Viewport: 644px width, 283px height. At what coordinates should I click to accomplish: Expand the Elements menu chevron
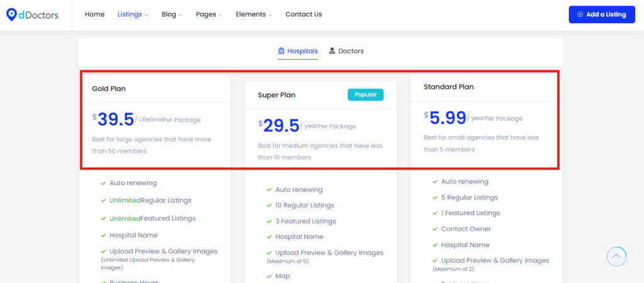(x=270, y=15)
